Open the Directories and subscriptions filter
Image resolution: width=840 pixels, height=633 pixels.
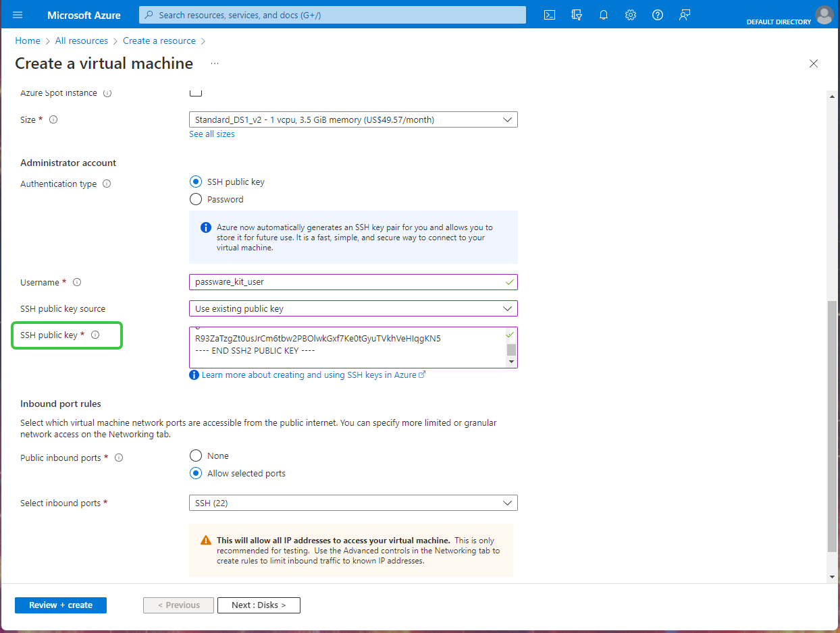click(577, 15)
